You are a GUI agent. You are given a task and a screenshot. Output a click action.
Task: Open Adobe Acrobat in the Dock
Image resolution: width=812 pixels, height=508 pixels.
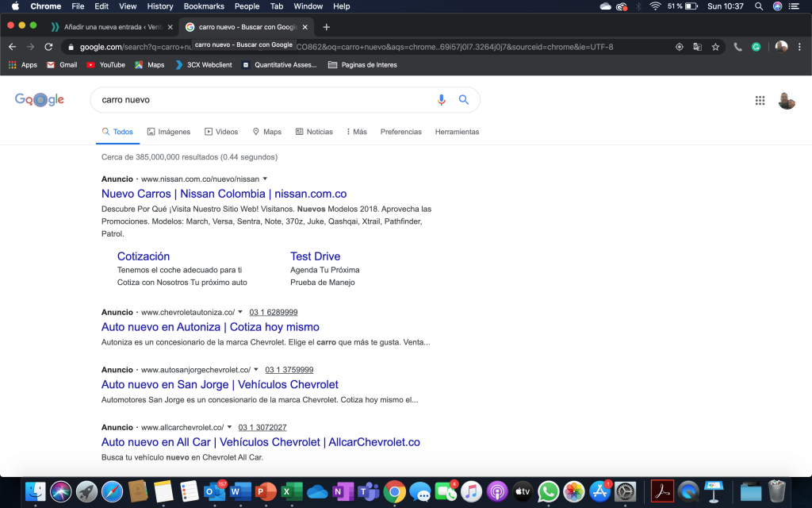(x=662, y=491)
